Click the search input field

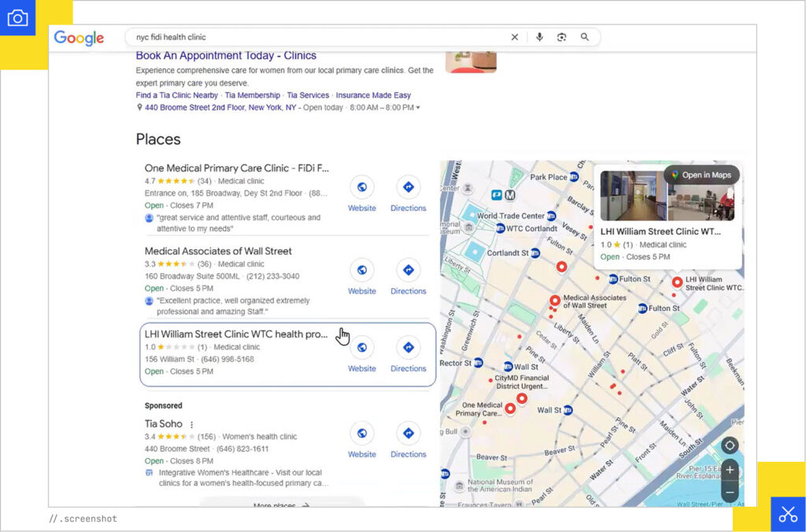point(315,37)
